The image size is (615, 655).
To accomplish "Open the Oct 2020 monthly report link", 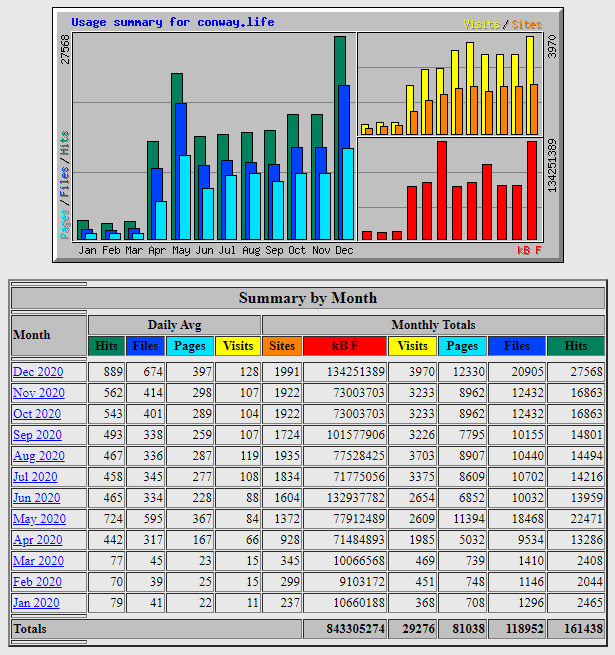I will pos(37,414).
